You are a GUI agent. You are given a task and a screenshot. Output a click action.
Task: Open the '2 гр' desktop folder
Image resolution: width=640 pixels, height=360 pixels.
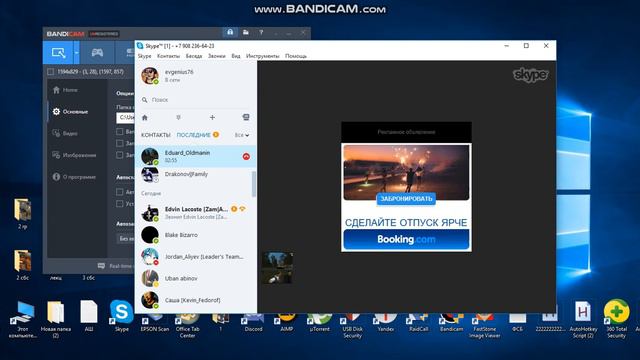click(22, 213)
